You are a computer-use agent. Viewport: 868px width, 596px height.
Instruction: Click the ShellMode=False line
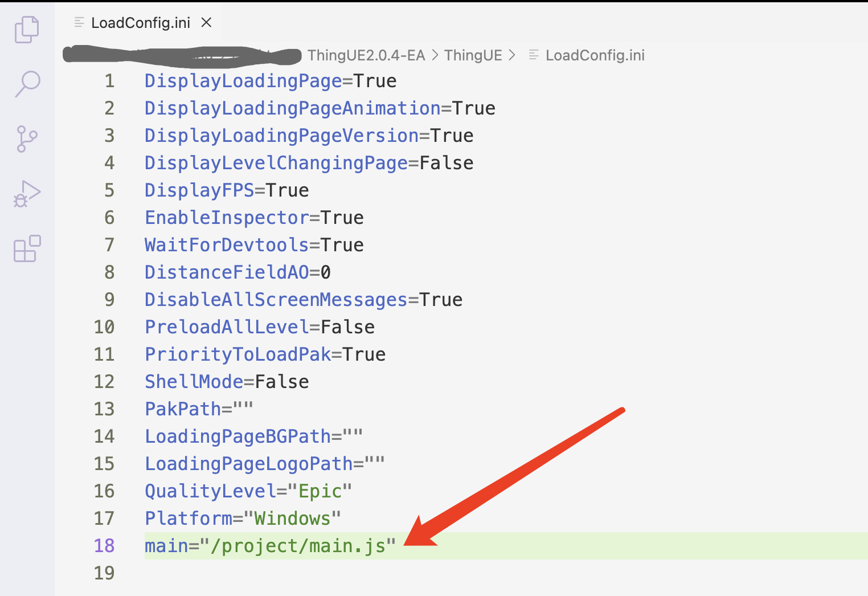[227, 382]
